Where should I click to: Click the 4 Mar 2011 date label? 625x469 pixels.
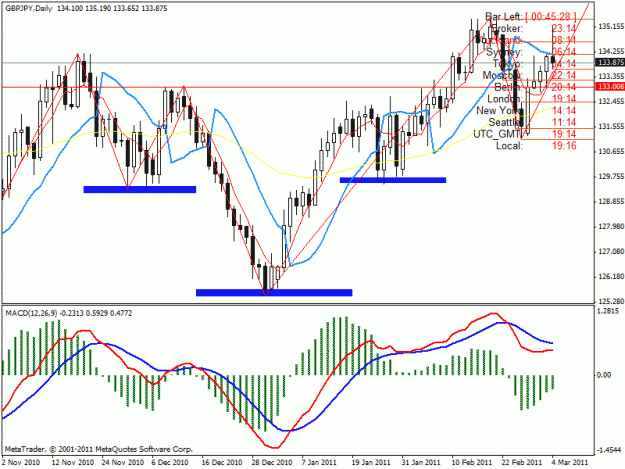tap(570, 462)
